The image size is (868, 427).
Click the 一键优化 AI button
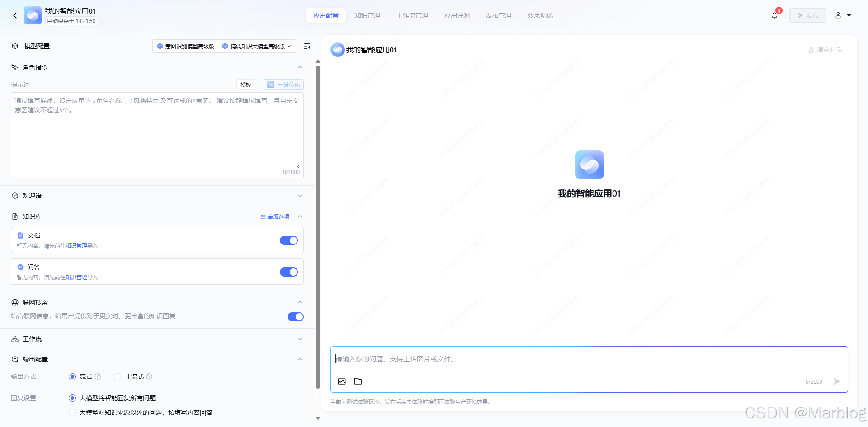283,84
